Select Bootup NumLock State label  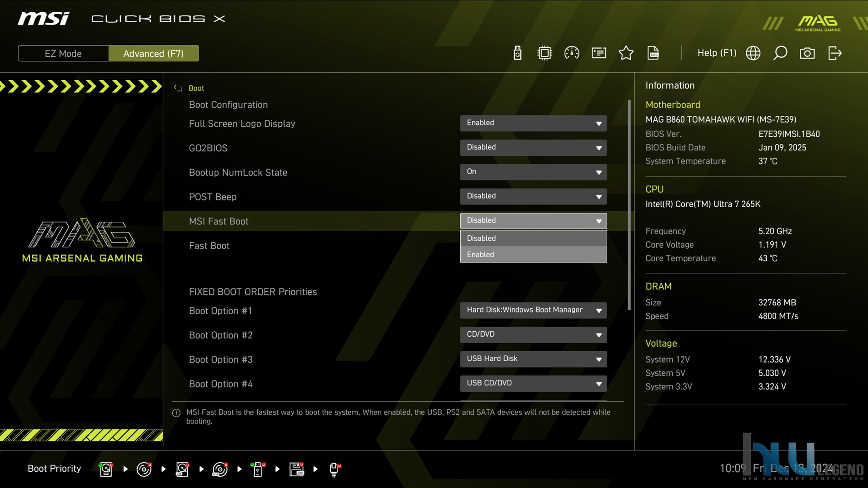[x=238, y=173]
